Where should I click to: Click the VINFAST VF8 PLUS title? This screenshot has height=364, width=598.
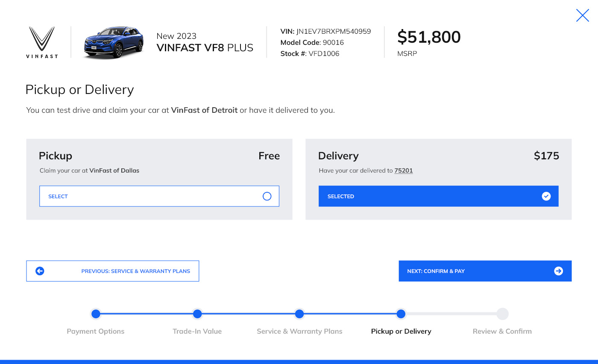click(205, 47)
